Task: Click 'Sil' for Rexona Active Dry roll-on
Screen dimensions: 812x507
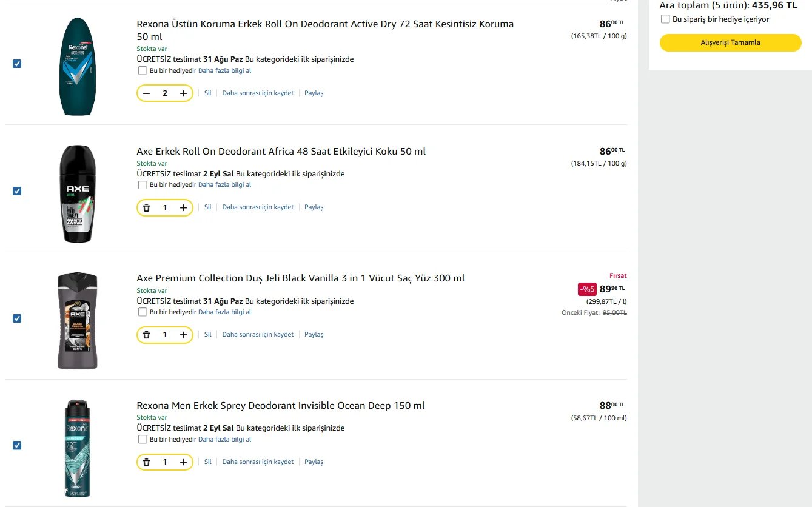Action: click(207, 93)
